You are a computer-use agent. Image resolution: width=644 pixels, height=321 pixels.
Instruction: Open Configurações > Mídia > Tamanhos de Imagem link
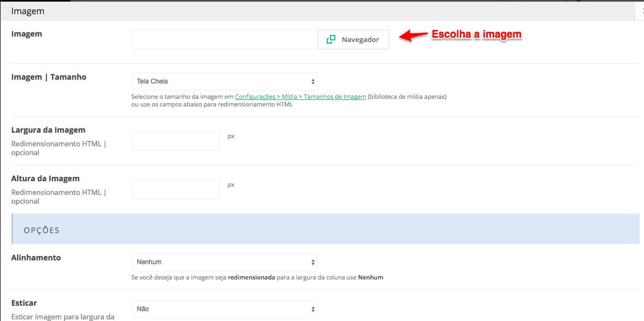(x=300, y=97)
